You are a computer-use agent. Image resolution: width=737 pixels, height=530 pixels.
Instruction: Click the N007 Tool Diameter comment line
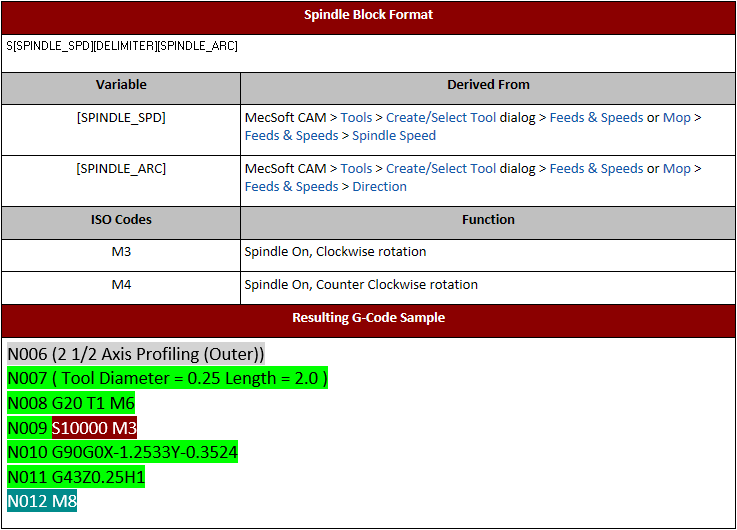(167, 379)
